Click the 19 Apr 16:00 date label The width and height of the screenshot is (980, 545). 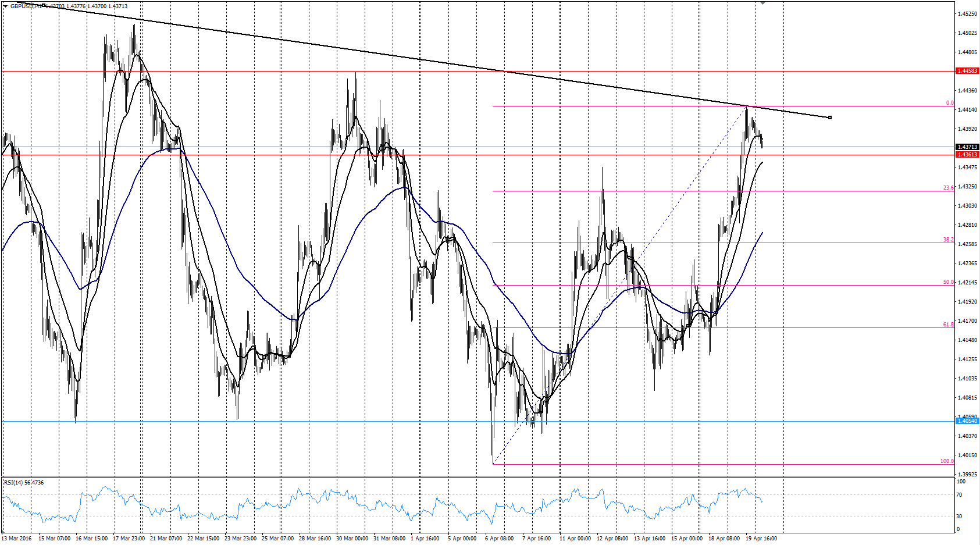click(x=761, y=539)
